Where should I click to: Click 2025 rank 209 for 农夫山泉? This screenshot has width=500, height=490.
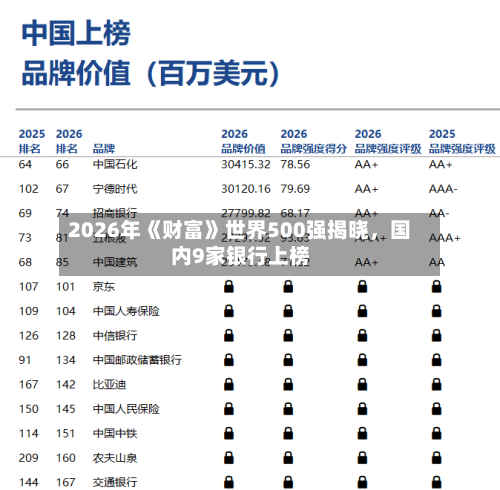(x=28, y=458)
